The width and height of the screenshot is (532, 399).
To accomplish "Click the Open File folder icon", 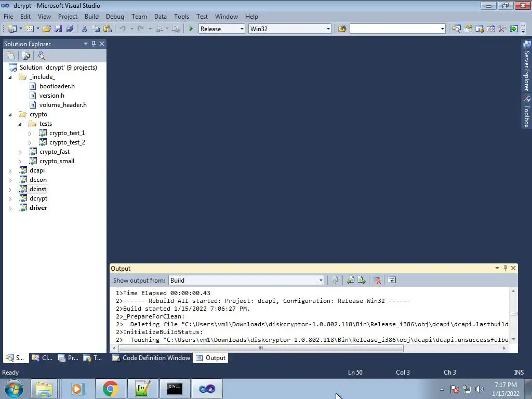I will coord(46,29).
